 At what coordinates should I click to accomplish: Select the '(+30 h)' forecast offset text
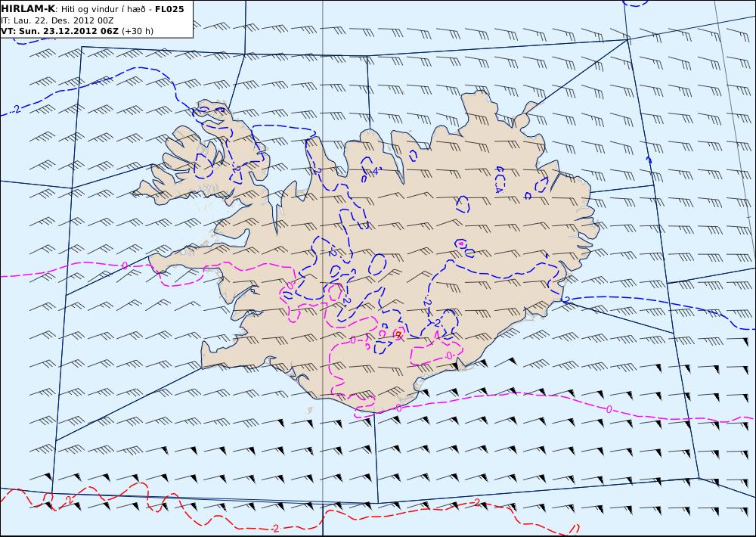[x=138, y=31]
